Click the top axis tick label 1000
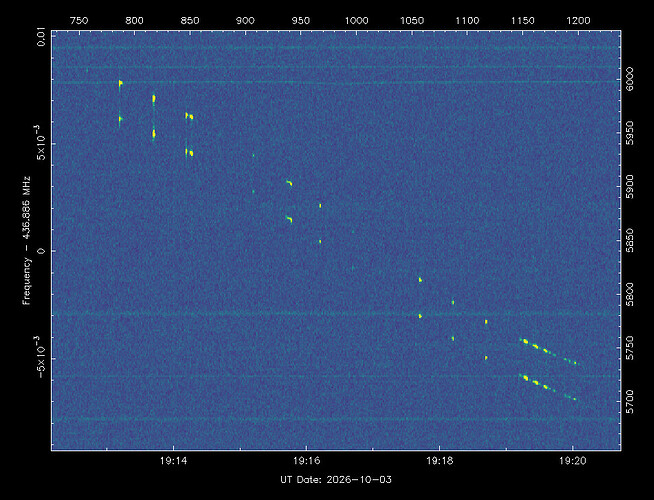 coord(356,20)
